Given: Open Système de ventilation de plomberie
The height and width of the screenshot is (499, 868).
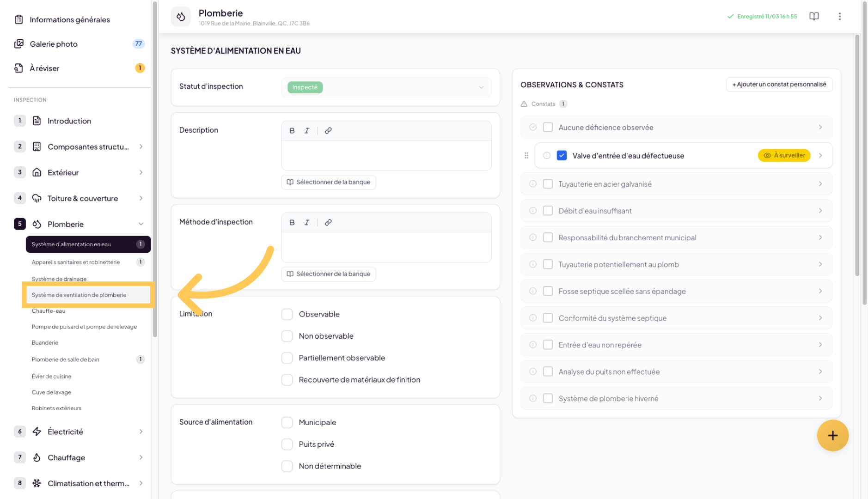Looking at the screenshot, I should [x=79, y=295].
